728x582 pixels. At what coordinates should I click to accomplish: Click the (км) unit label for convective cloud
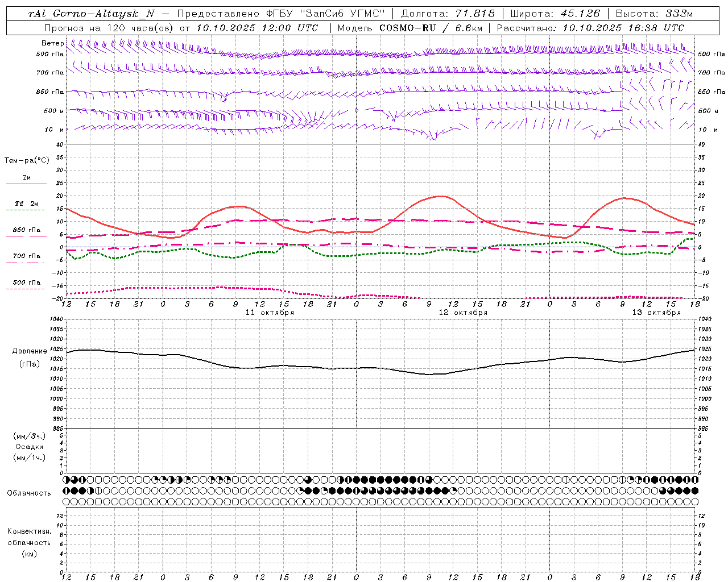click(x=30, y=554)
